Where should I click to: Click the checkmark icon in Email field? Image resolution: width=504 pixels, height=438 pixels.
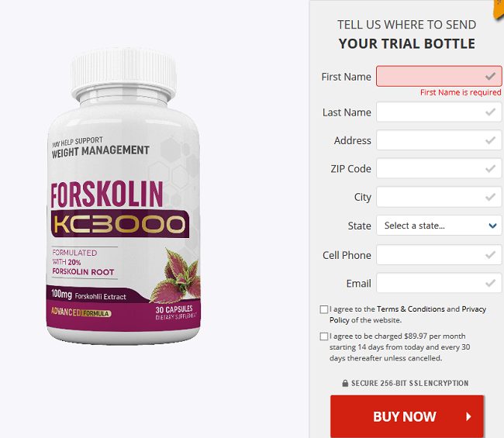coord(490,283)
